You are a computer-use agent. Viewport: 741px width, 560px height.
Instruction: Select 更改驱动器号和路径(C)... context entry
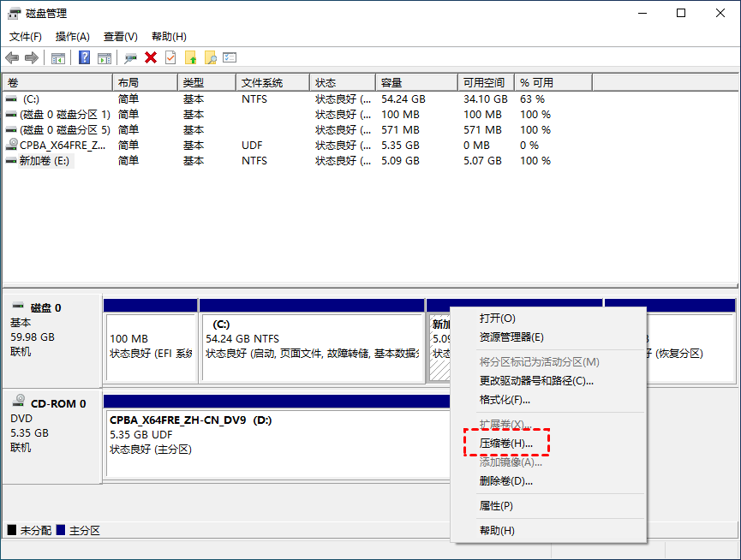548,380
